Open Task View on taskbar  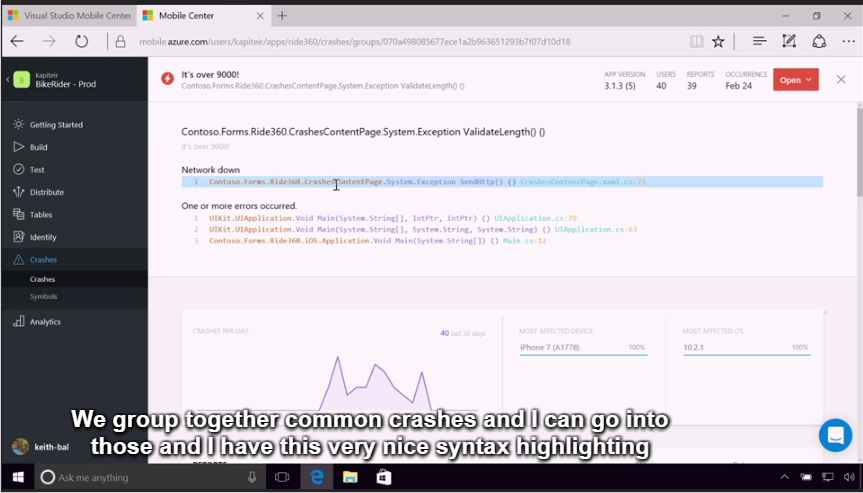[282, 477]
